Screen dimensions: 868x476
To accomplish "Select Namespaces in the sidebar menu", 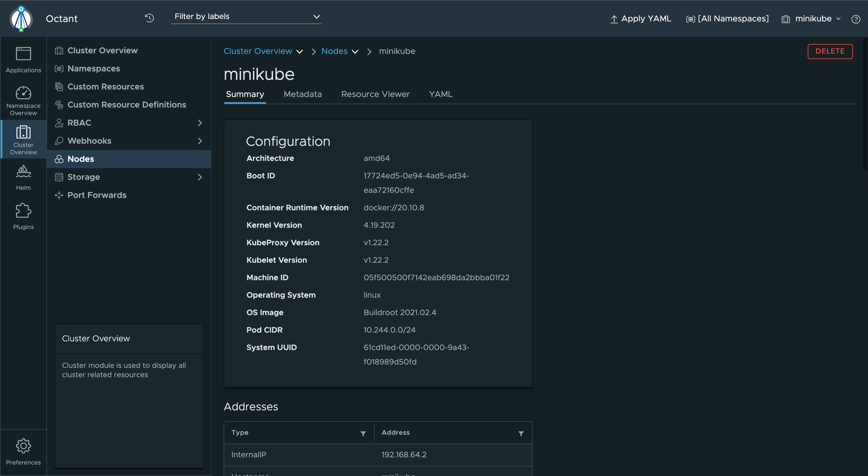I will [x=129, y=68].
